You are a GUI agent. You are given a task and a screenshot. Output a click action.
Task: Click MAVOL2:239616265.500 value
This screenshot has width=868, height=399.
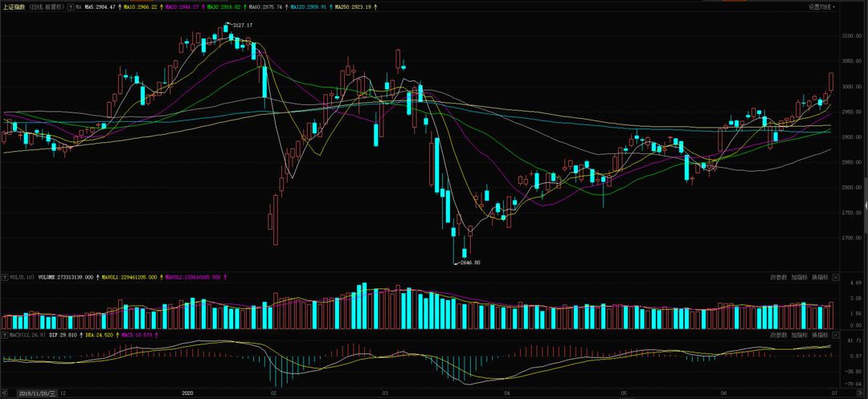click(x=193, y=278)
